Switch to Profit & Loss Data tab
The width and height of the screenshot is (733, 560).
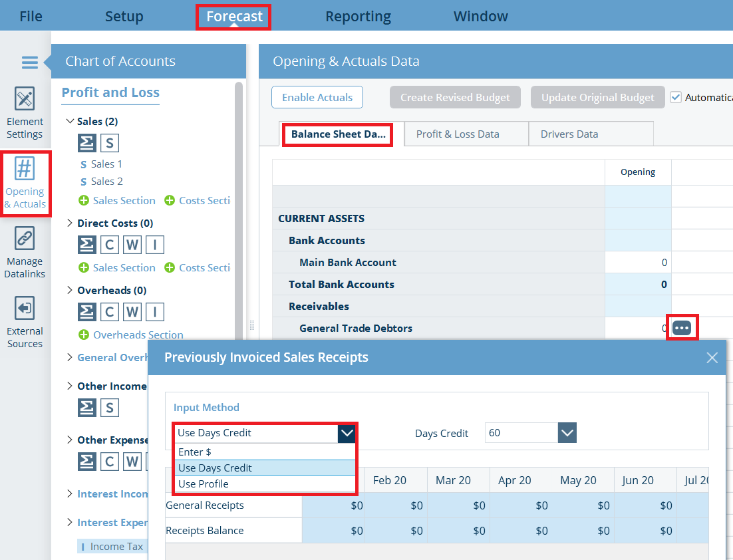tap(458, 134)
